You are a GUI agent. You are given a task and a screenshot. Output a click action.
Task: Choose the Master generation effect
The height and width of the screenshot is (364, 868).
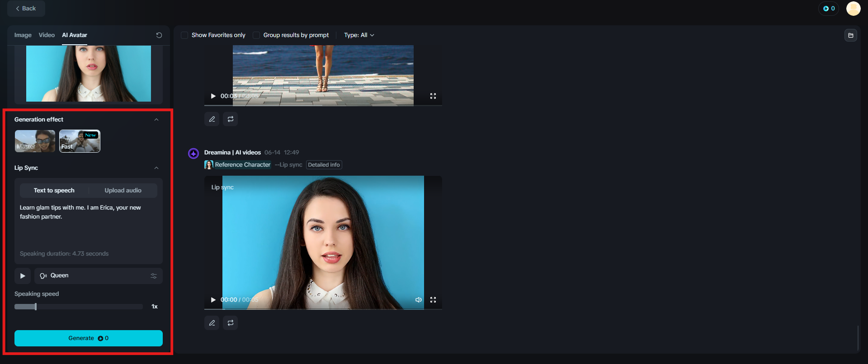coord(35,141)
